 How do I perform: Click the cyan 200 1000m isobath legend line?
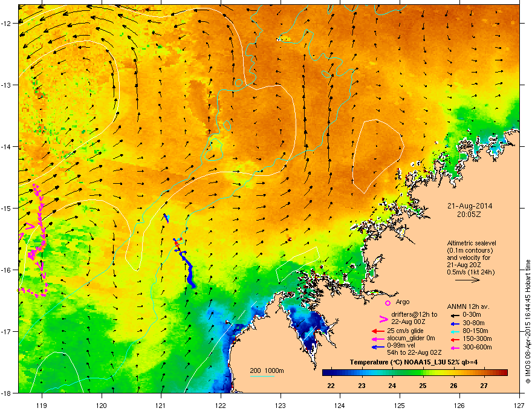tap(262, 376)
